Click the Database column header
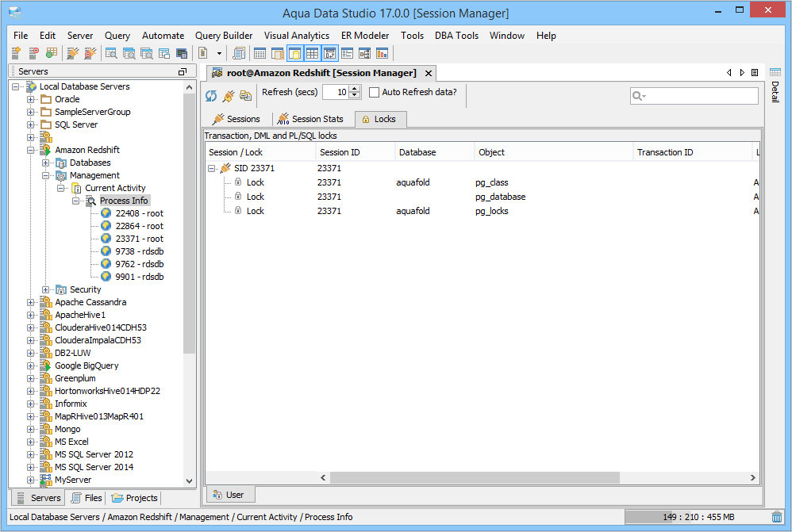792x532 pixels. [x=435, y=152]
